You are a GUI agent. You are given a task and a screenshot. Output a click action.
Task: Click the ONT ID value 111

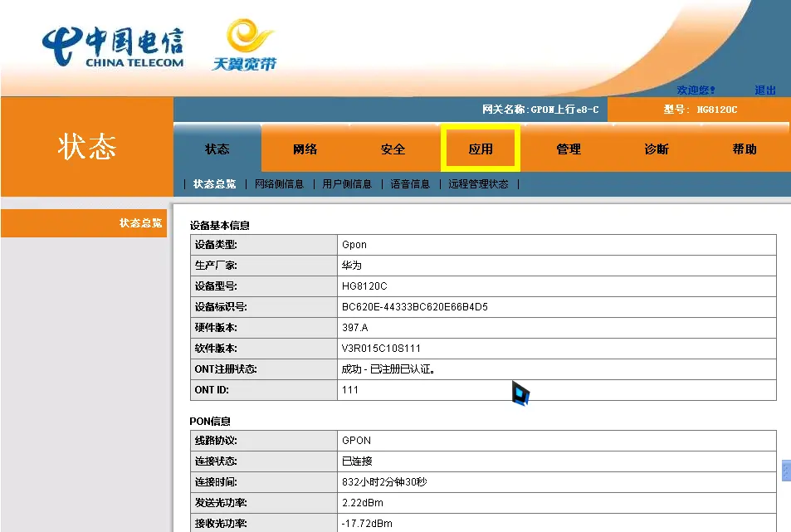pyautogui.click(x=350, y=390)
